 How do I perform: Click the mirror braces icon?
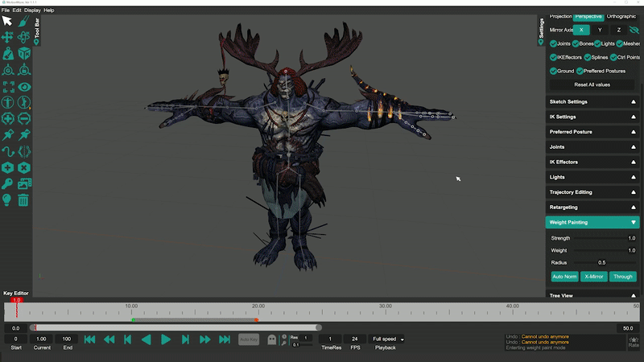pyautogui.click(x=24, y=151)
